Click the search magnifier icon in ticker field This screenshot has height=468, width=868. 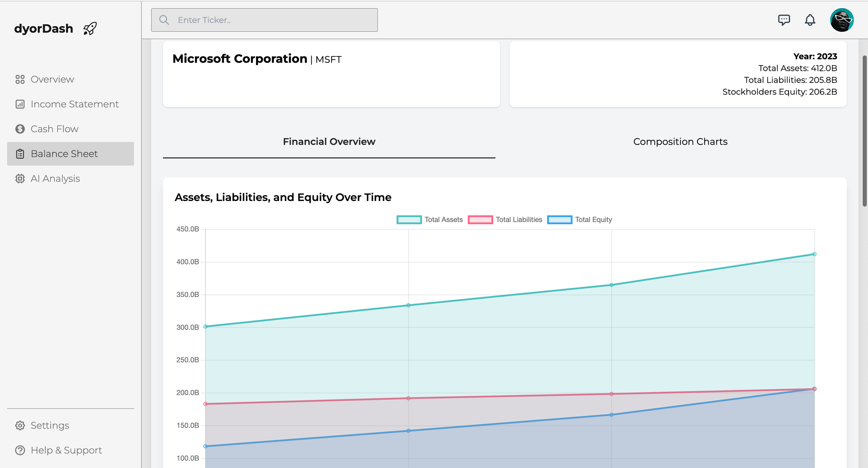[164, 20]
